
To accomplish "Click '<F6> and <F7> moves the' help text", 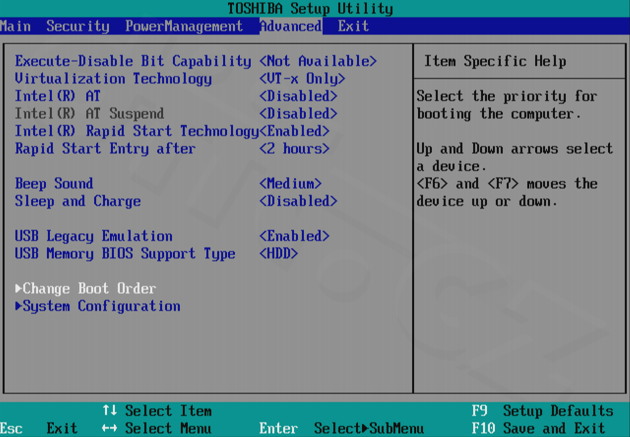I will coord(507,184).
